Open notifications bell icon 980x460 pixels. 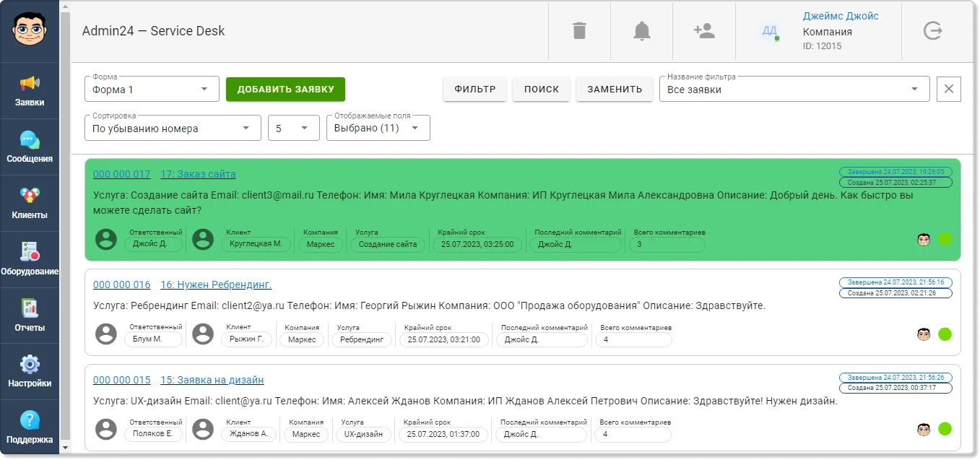[x=641, y=31]
